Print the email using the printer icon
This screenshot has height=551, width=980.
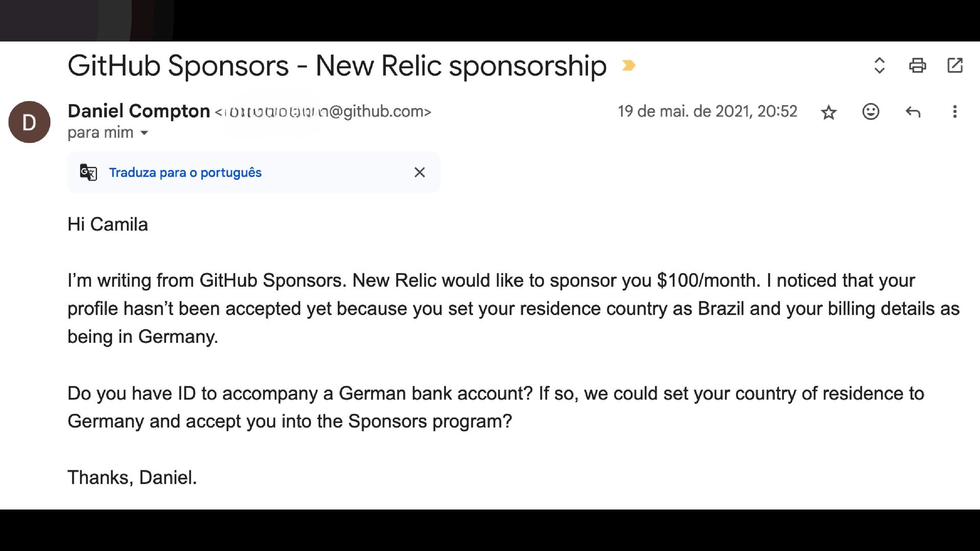coord(917,65)
